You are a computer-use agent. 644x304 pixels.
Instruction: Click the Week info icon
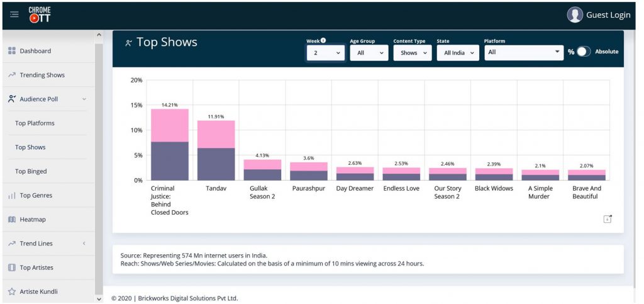point(323,41)
